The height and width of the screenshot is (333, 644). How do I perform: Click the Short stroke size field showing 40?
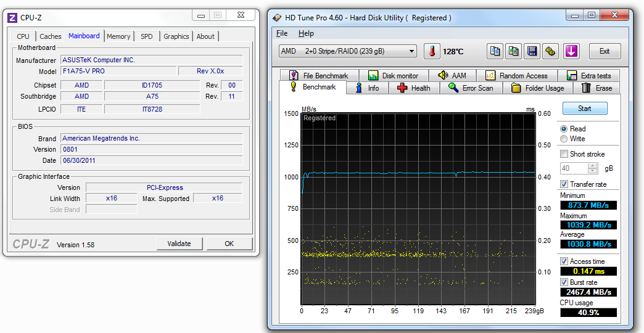pyautogui.click(x=574, y=168)
